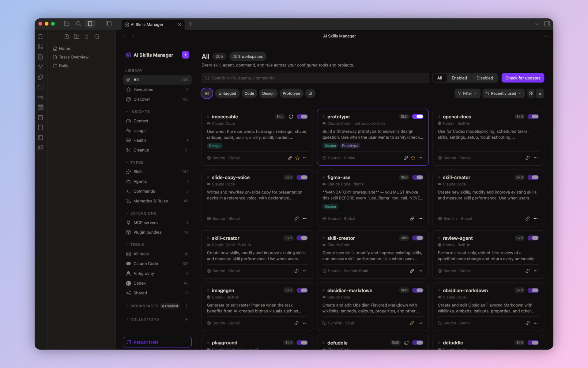The width and height of the screenshot is (588, 368).
Task: Add a new collection with the plus icon
Action: [186, 319]
